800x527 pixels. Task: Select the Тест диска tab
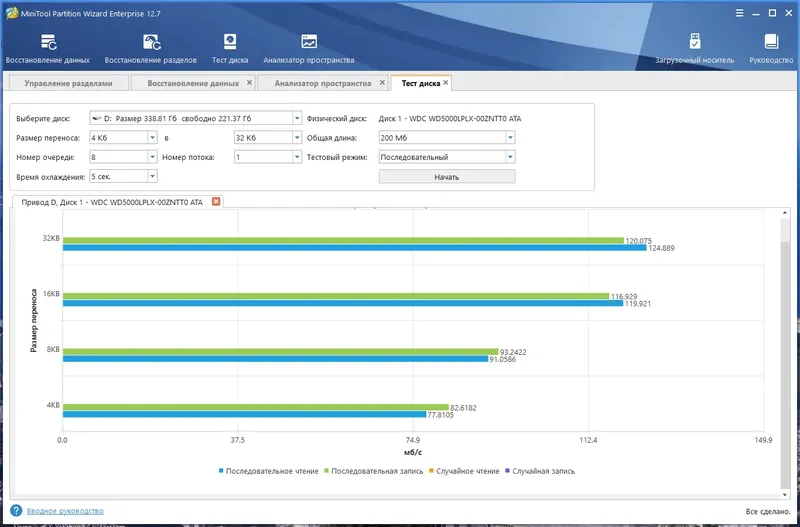420,83
